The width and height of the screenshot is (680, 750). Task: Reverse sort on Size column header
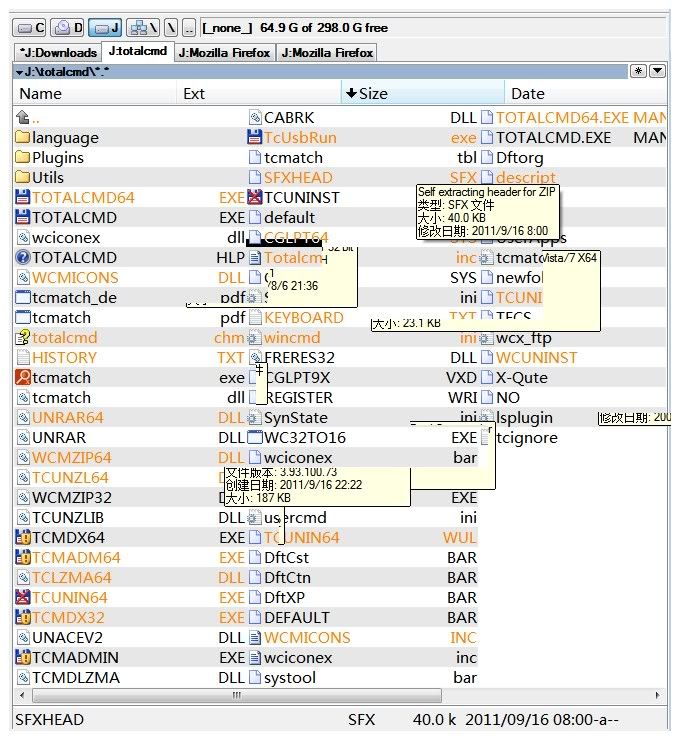point(423,93)
